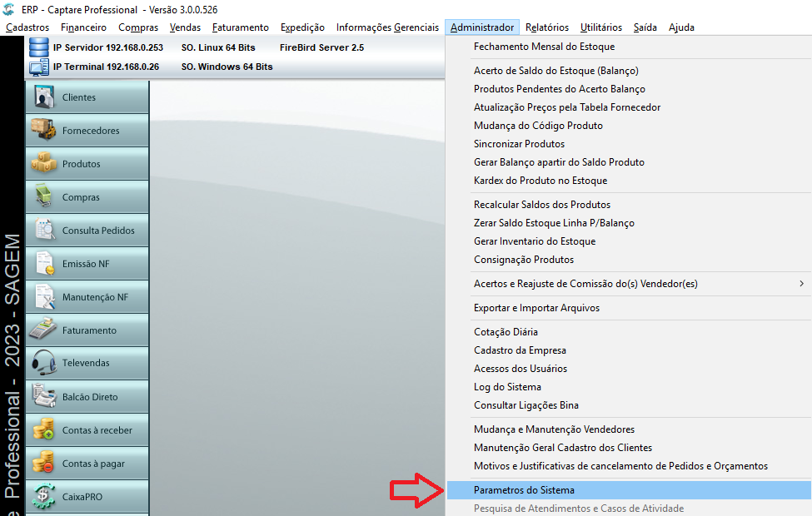Click the Produtos cartons icon

(43, 162)
